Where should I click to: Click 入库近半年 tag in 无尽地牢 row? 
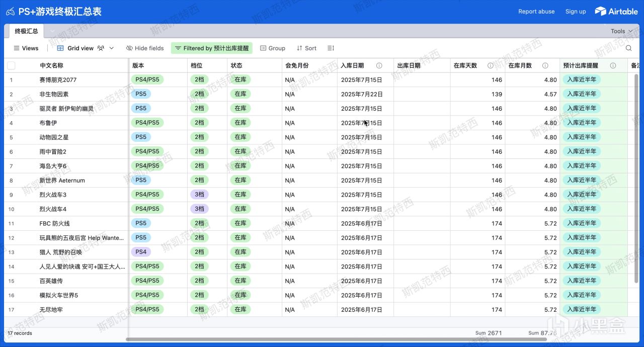[582, 309]
